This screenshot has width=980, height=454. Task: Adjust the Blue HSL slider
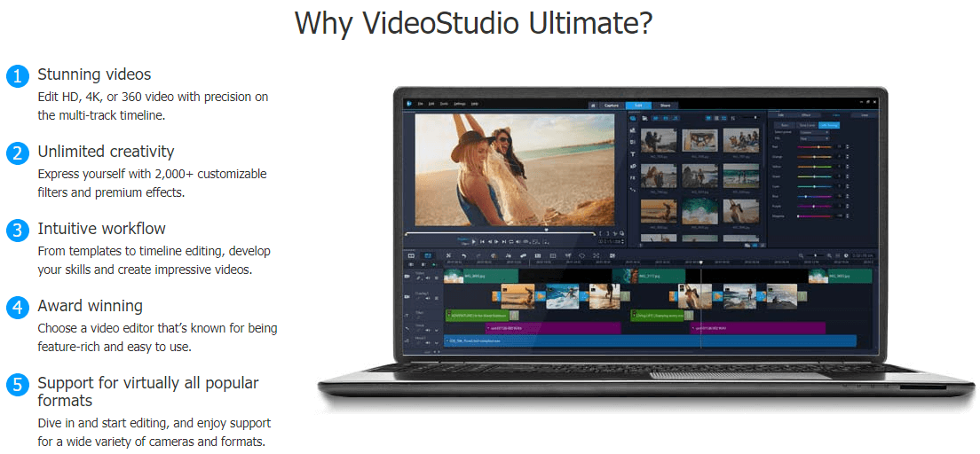(814, 196)
